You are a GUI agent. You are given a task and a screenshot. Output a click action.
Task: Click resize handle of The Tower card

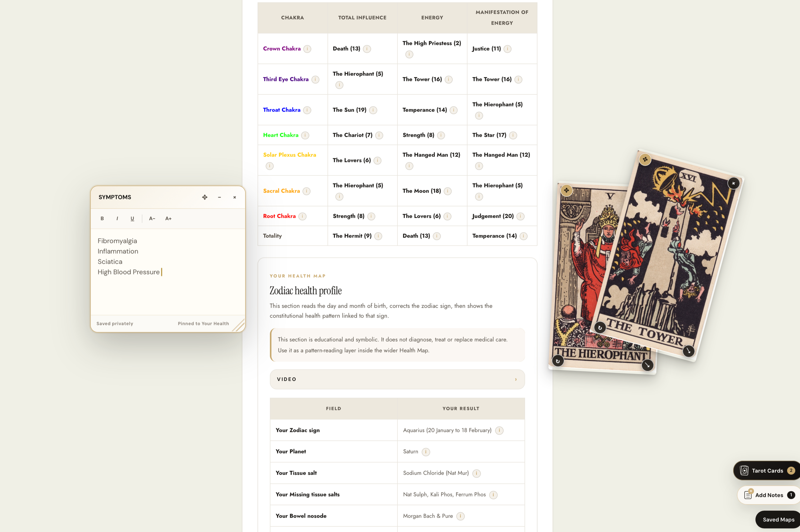pos(688,351)
